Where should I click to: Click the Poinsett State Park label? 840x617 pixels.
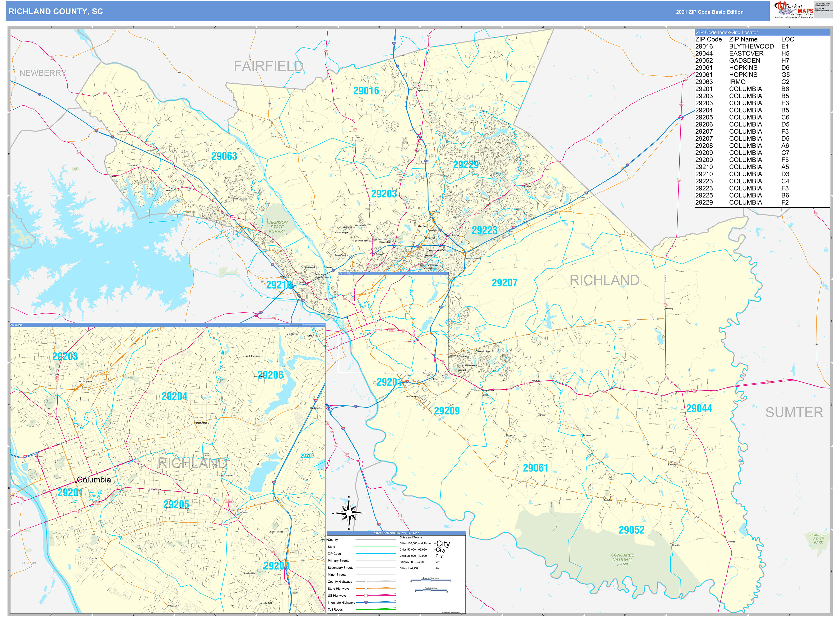[x=818, y=539]
